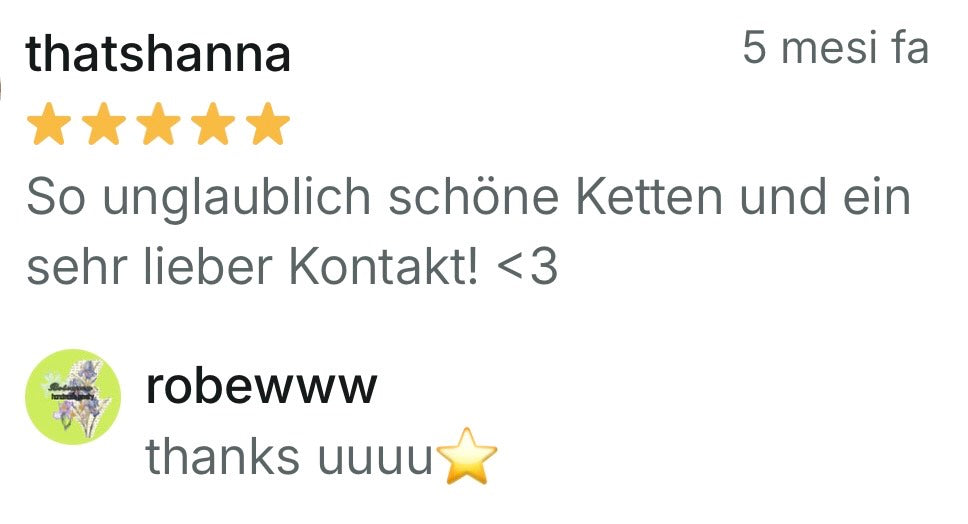
Task: Tap the glowing star emoji in reply
Action: point(467,455)
